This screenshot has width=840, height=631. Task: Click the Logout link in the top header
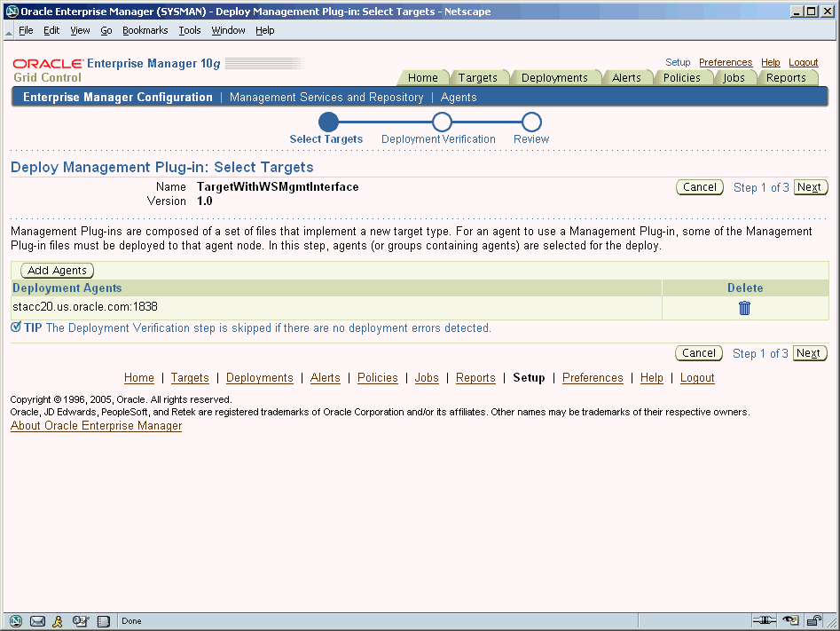pyautogui.click(x=804, y=63)
